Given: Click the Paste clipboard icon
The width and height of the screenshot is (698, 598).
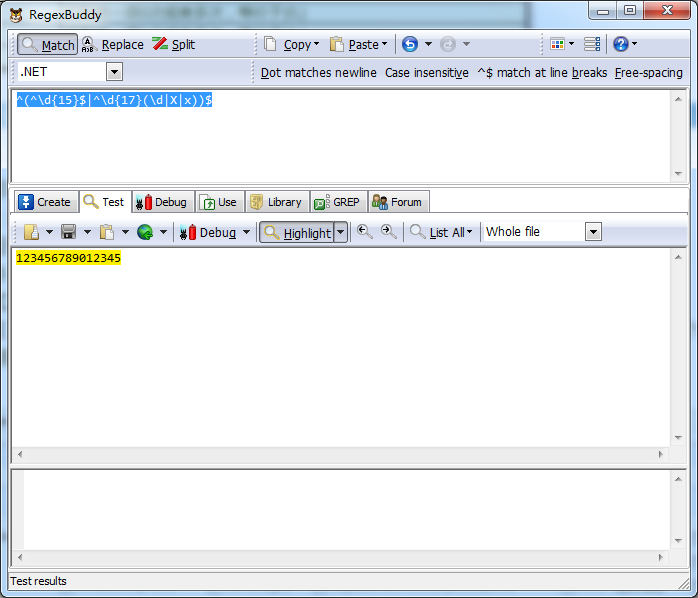Looking at the screenshot, I should tap(337, 44).
